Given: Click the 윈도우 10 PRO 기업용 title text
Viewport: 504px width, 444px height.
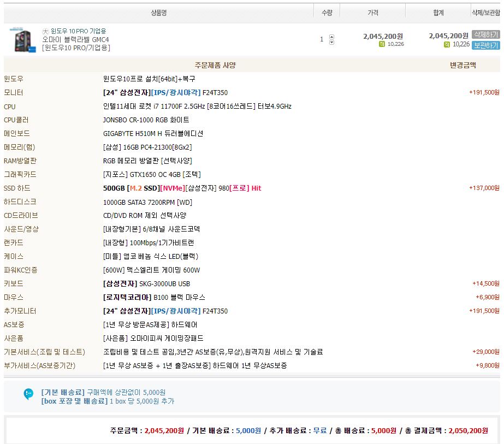Looking at the screenshot, I should click(x=79, y=31).
